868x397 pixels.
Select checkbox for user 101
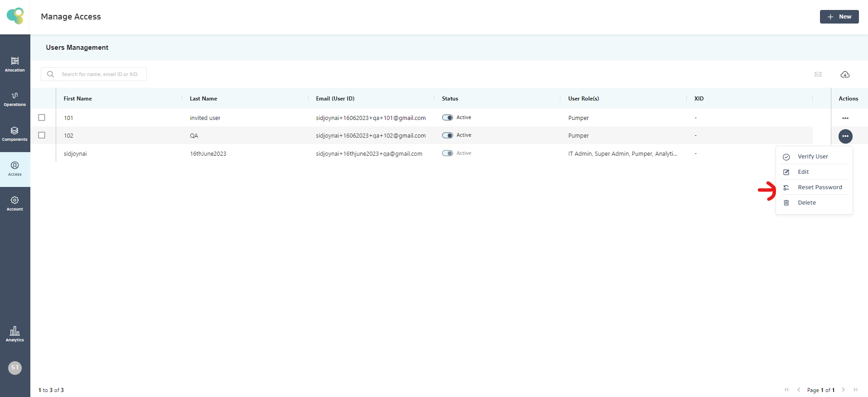coord(42,118)
